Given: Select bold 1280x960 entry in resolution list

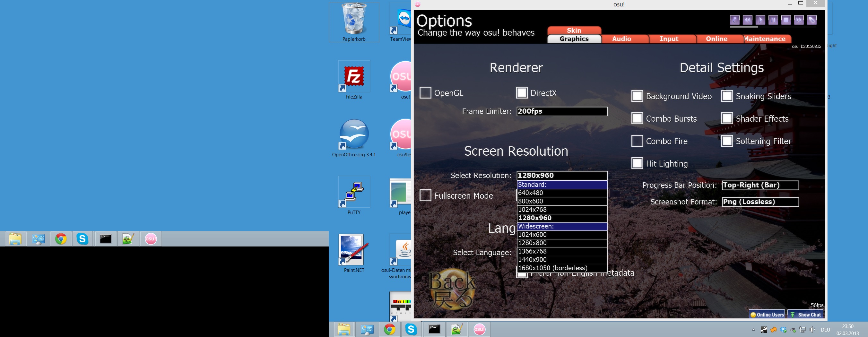Looking at the screenshot, I should click(x=562, y=218).
